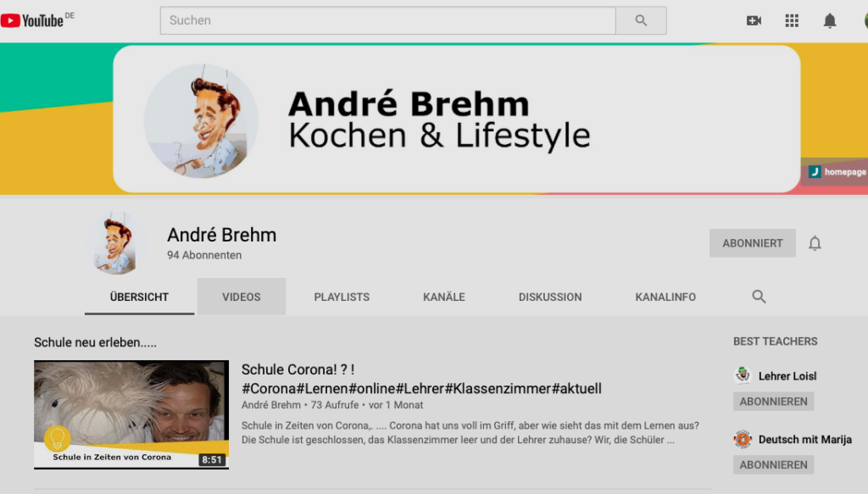Go to the Diskussion tab

(x=550, y=297)
